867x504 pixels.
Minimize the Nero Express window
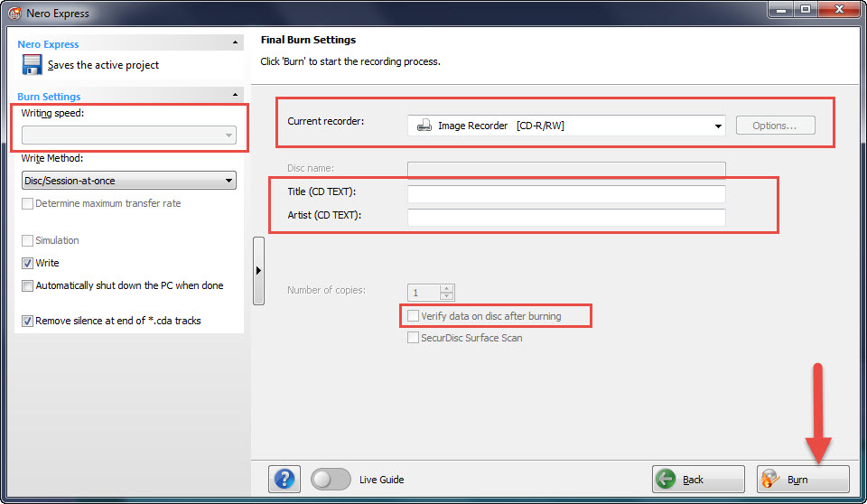[x=780, y=10]
